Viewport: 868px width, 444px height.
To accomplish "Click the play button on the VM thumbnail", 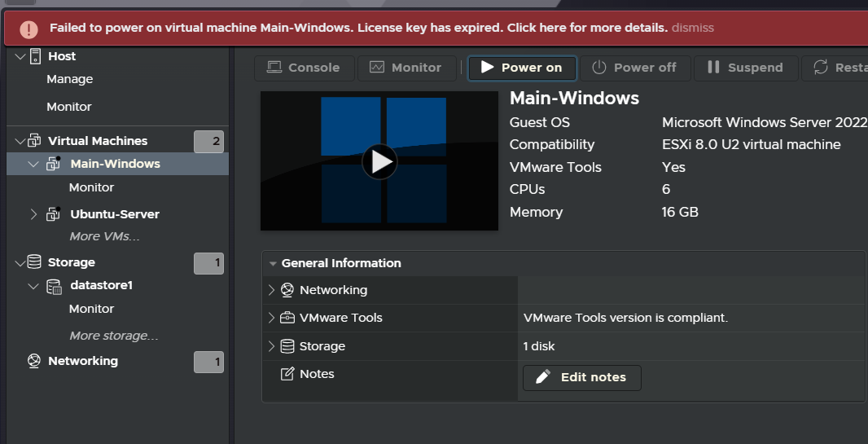I will click(x=379, y=161).
